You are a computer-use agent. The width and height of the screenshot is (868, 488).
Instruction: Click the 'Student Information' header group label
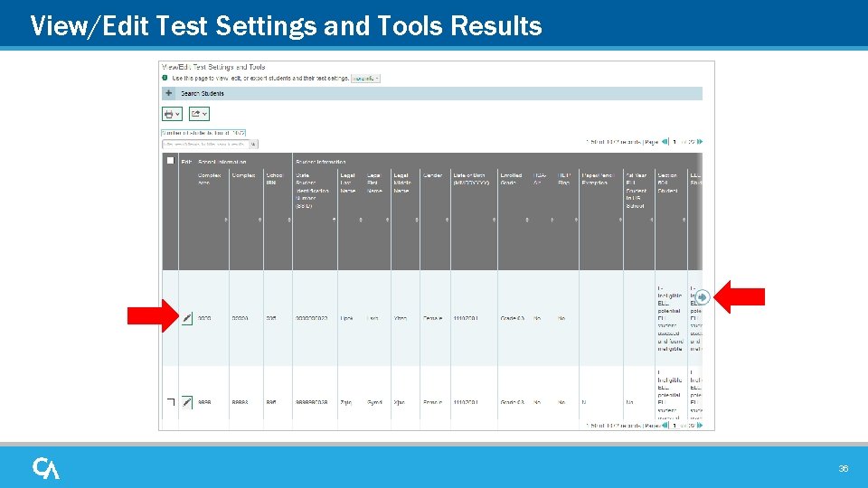pyautogui.click(x=320, y=162)
